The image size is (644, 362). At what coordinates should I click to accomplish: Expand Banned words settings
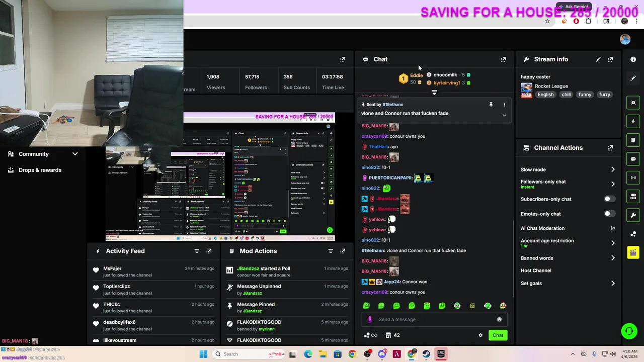click(613, 258)
